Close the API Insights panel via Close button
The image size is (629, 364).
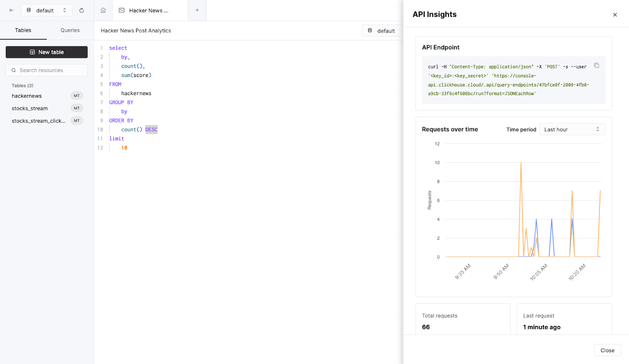click(607, 350)
